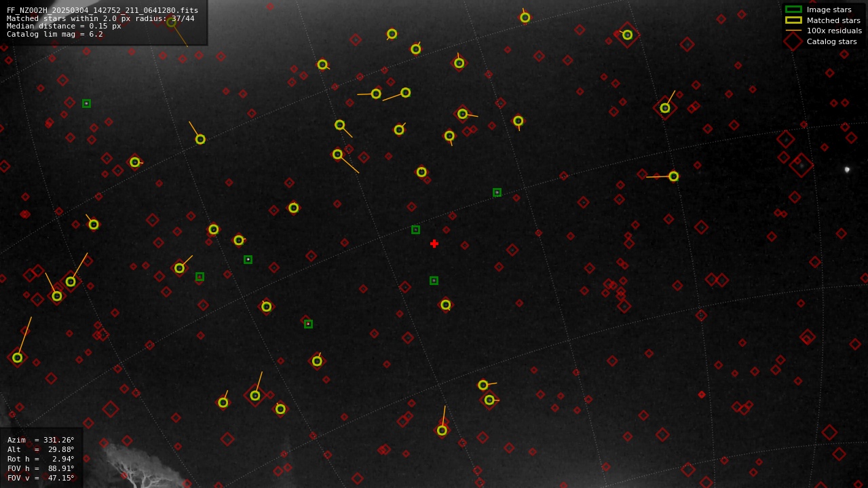Click the green Image stars legend symbol
The width and height of the screenshot is (868, 488).
[x=793, y=10]
